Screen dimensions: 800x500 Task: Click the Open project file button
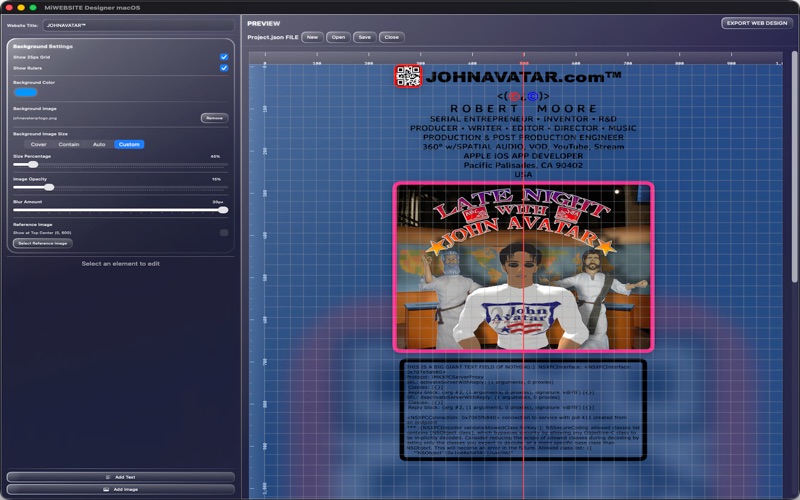[x=338, y=37]
